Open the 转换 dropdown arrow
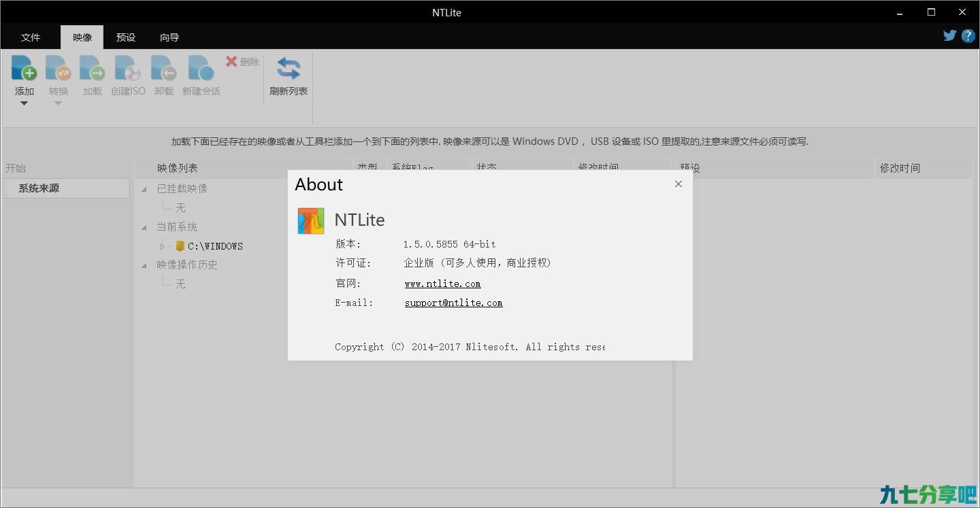The image size is (980, 508). click(x=58, y=103)
